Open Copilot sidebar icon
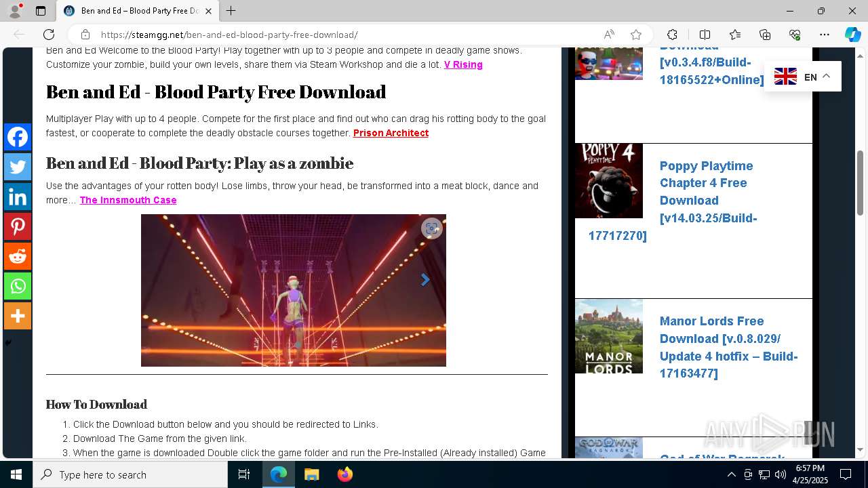The height and width of the screenshot is (488, 868). coord(852,35)
